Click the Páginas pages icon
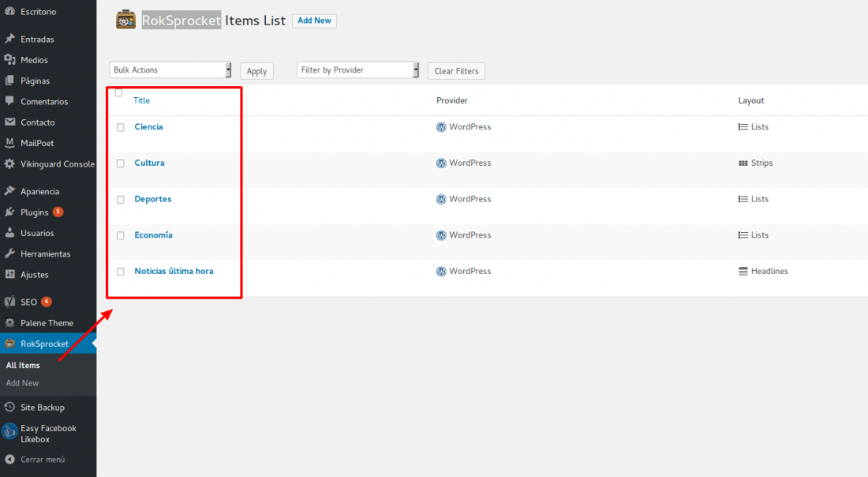 click(x=9, y=81)
